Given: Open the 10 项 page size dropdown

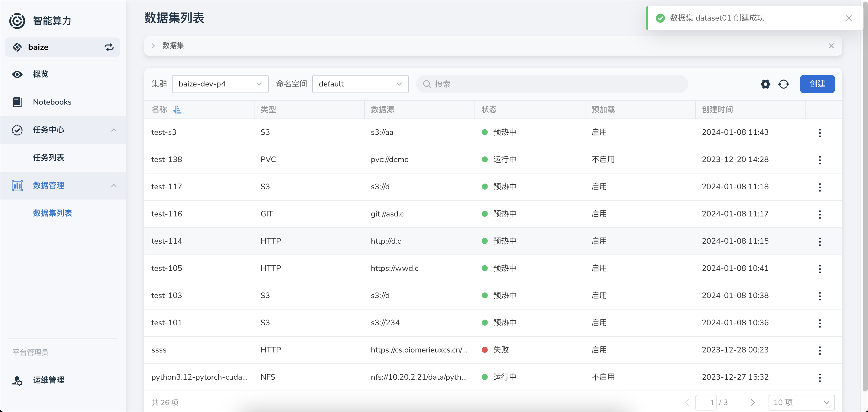Looking at the screenshot, I should [801, 402].
